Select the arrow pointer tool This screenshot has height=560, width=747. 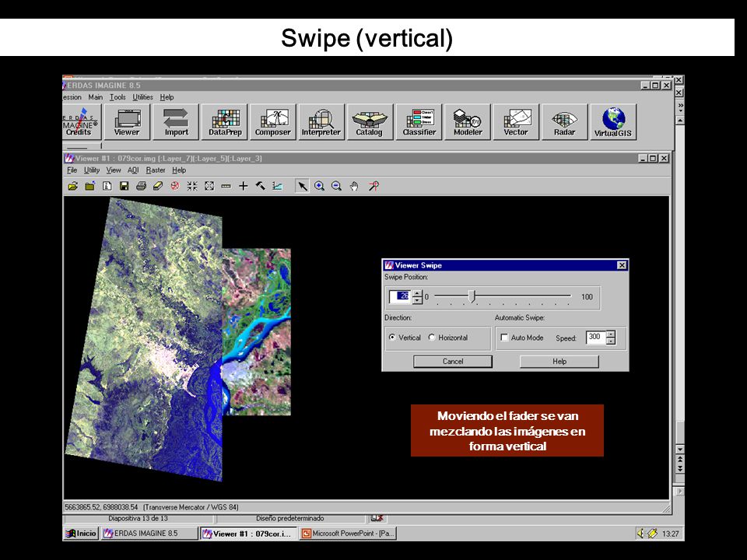tap(302, 186)
